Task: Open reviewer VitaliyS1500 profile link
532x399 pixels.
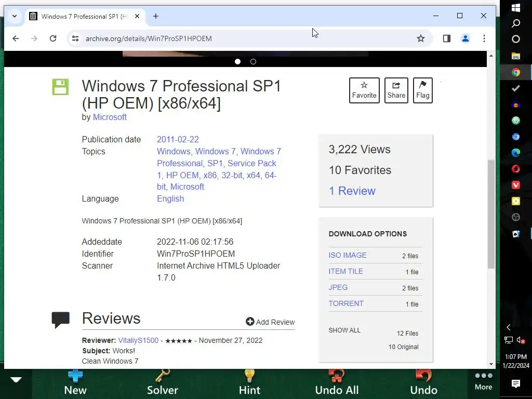Action: 138,340
